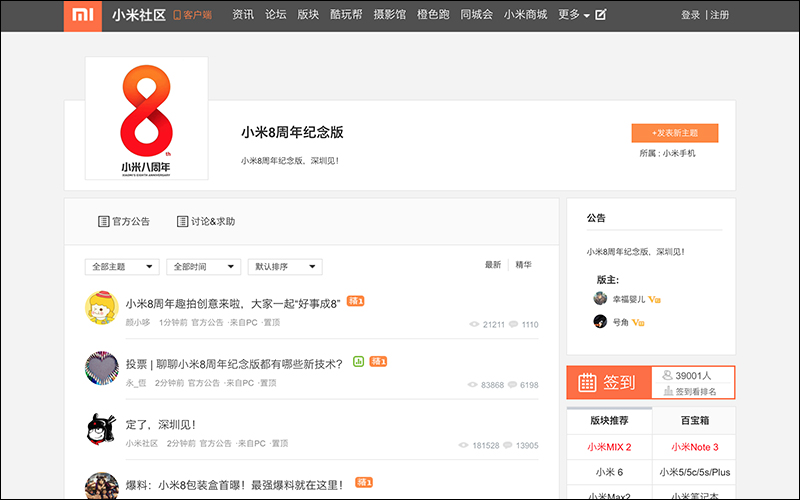This screenshot has width=800, height=500.
Task: Open avatar of moderator 幸福婴儿
Action: [600, 298]
